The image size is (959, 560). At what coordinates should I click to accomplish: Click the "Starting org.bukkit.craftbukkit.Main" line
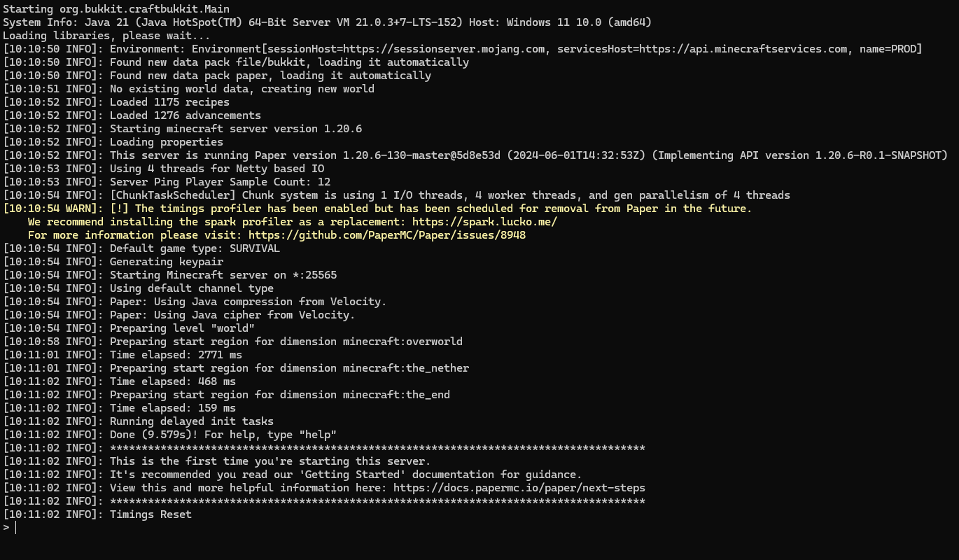coord(116,9)
